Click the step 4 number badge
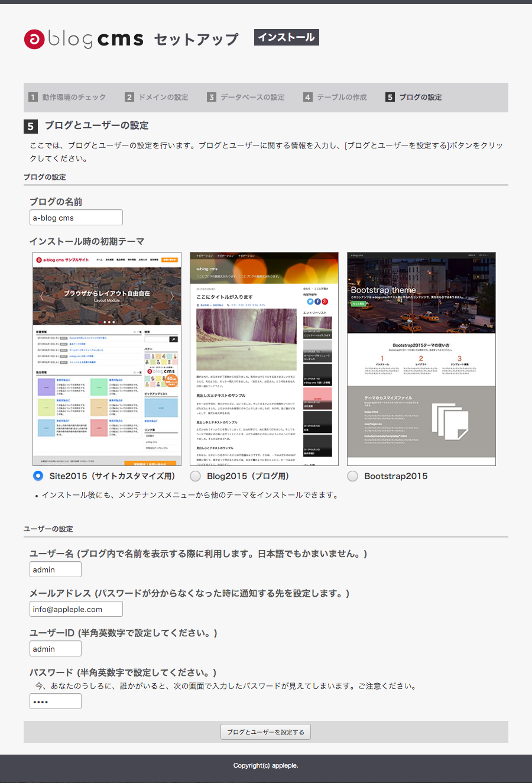This screenshot has width=532, height=783. click(x=307, y=97)
